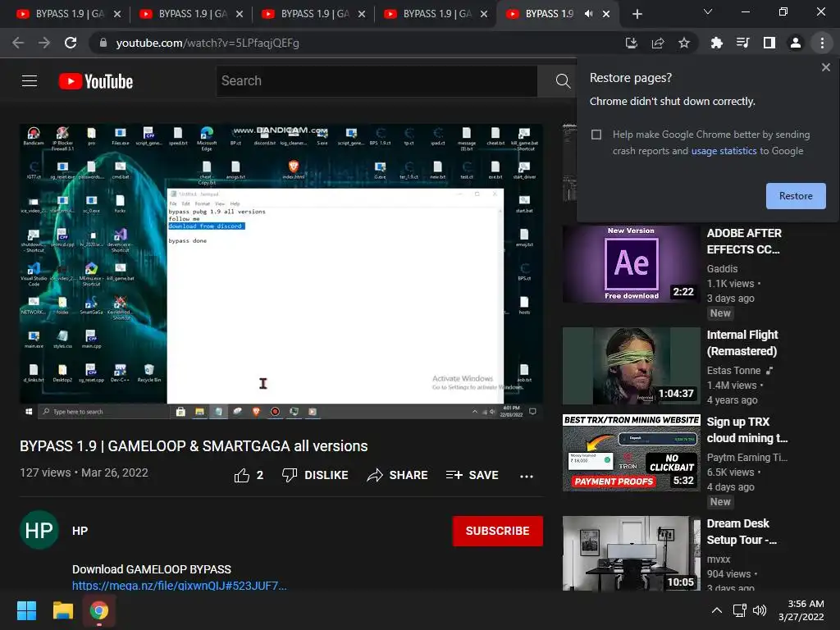Open the TRX/TRON mining video thumbnail
The width and height of the screenshot is (840, 630).
click(631, 453)
